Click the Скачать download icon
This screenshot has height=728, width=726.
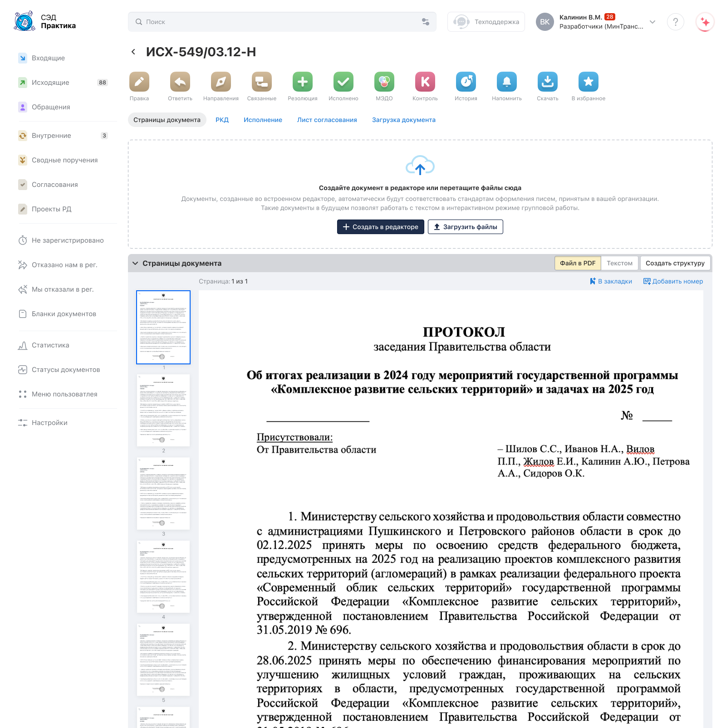548,82
